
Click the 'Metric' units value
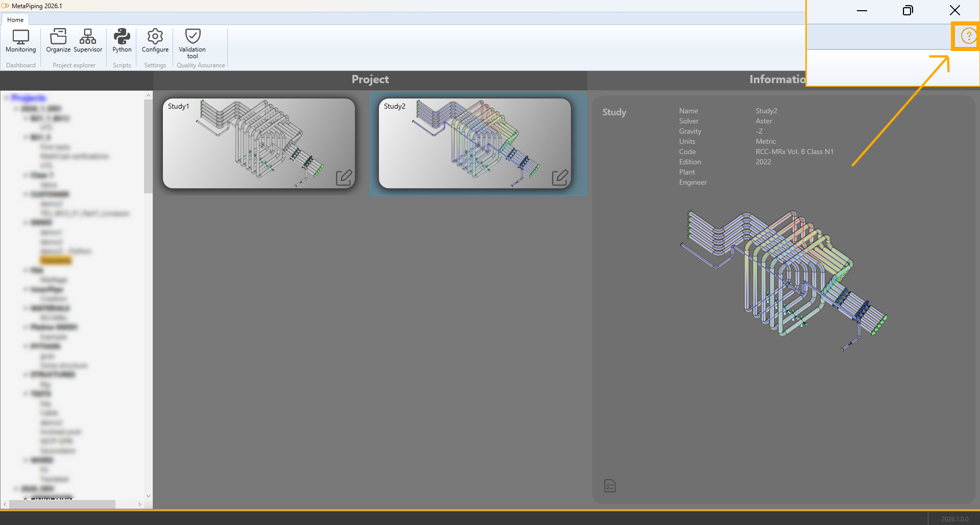766,141
